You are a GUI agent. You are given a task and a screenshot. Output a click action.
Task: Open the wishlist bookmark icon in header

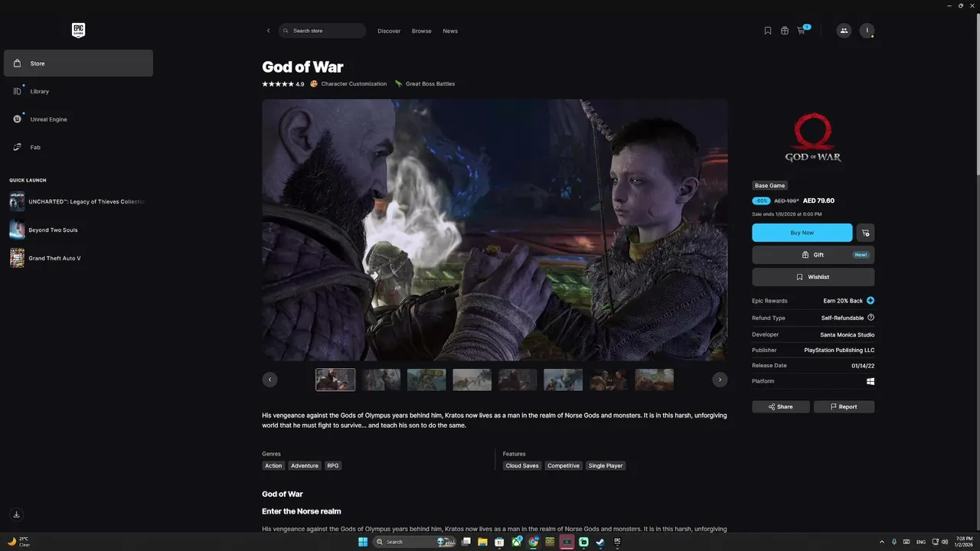tap(768, 31)
